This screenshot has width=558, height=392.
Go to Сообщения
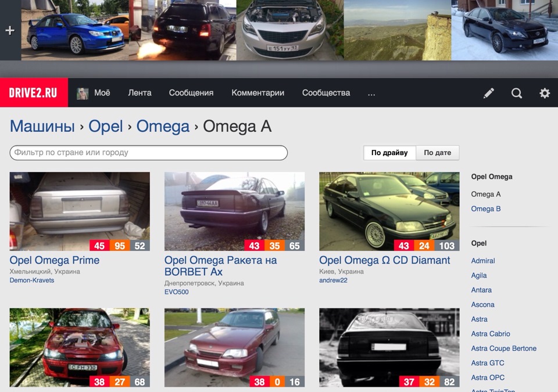[x=191, y=93]
